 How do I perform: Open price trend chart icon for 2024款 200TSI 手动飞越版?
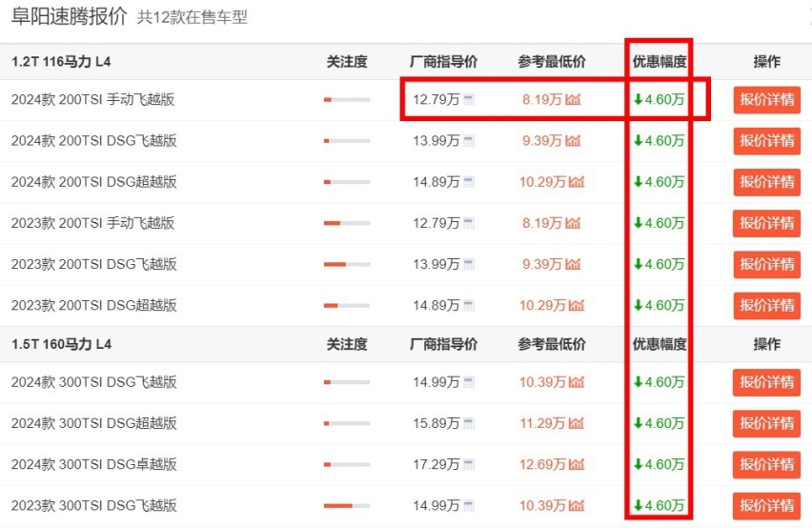point(573,99)
